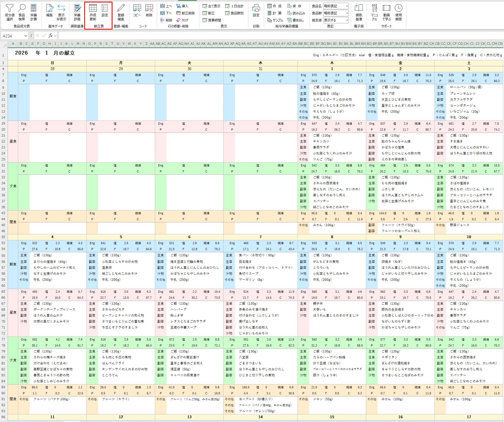Click 書き出し button

(x=296, y=20)
